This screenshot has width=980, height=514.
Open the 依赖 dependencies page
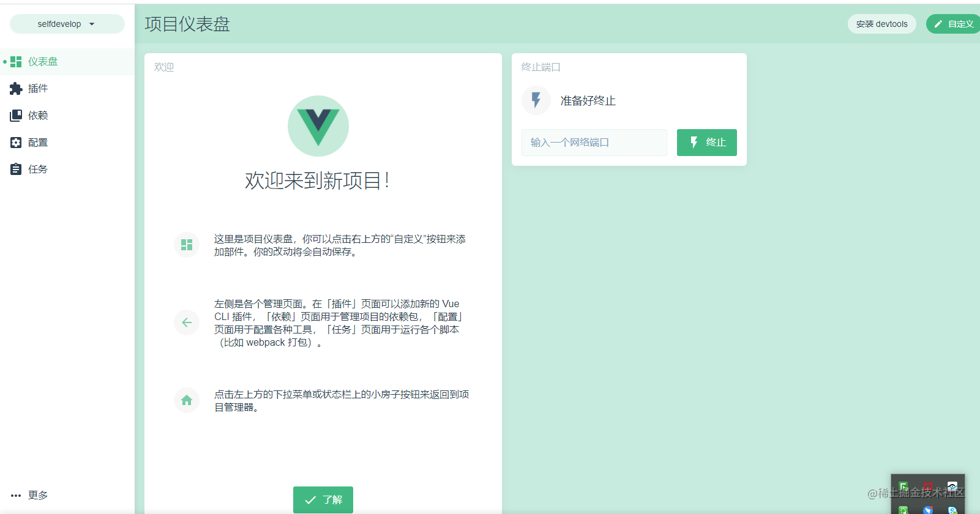[67, 116]
